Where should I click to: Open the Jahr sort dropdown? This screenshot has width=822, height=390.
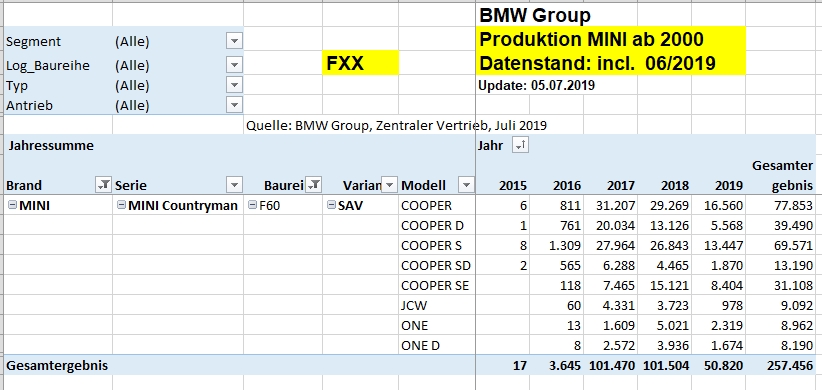pyautogui.click(x=521, y=146)
